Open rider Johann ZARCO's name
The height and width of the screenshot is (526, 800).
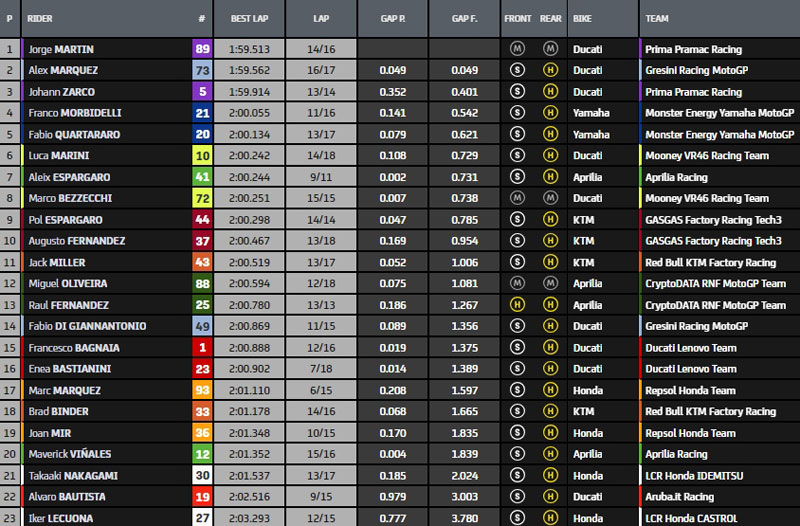click(x=63, y=91)
